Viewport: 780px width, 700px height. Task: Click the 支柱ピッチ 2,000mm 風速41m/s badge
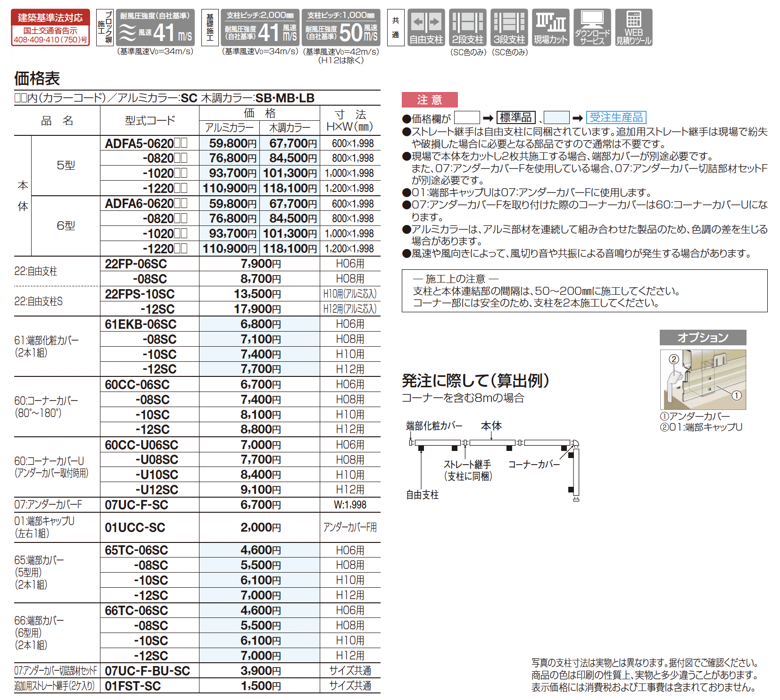(259, 27)
